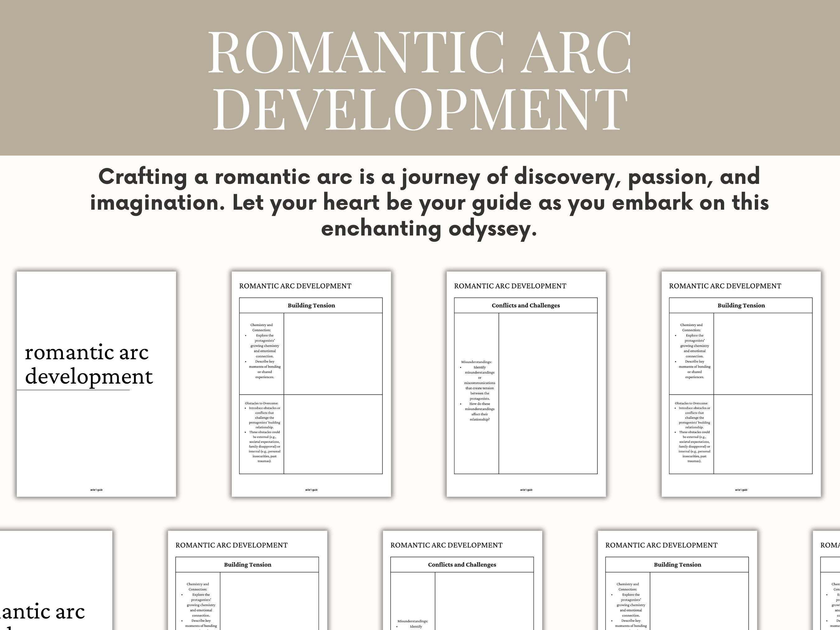
Task: Open the fully visible 'romantic arc development' cover page
Action: (96, 384)
